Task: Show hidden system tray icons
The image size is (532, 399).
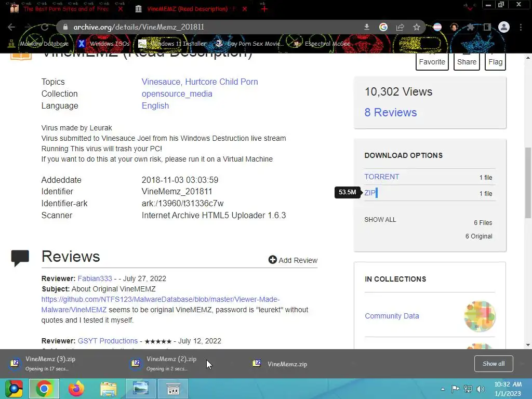Action: coord(443,389)
